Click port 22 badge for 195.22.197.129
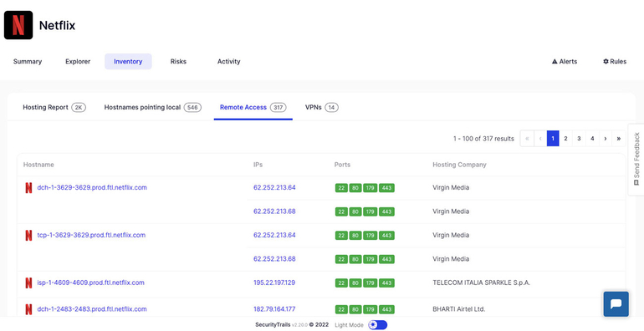 point(341,283)
